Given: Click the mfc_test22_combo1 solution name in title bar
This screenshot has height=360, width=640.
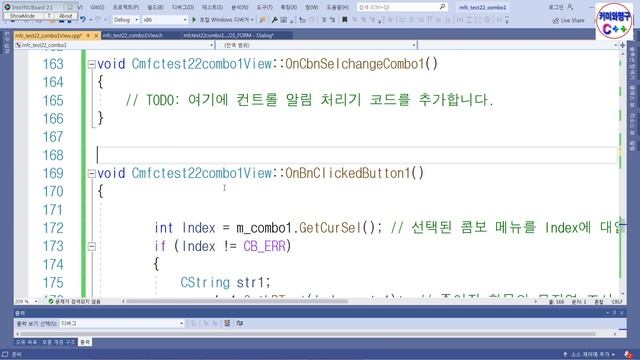Looking at the screenshot, I should (482, 7).
